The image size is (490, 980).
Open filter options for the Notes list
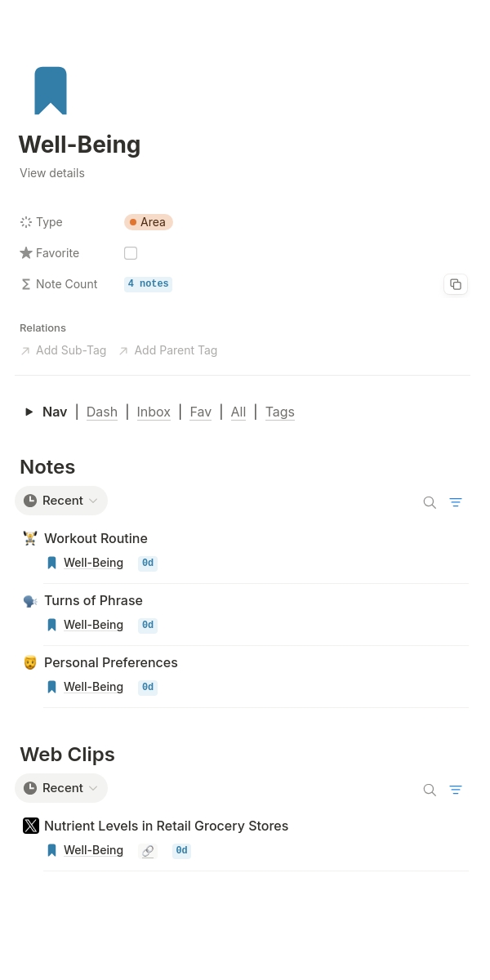tap(456, 502)
